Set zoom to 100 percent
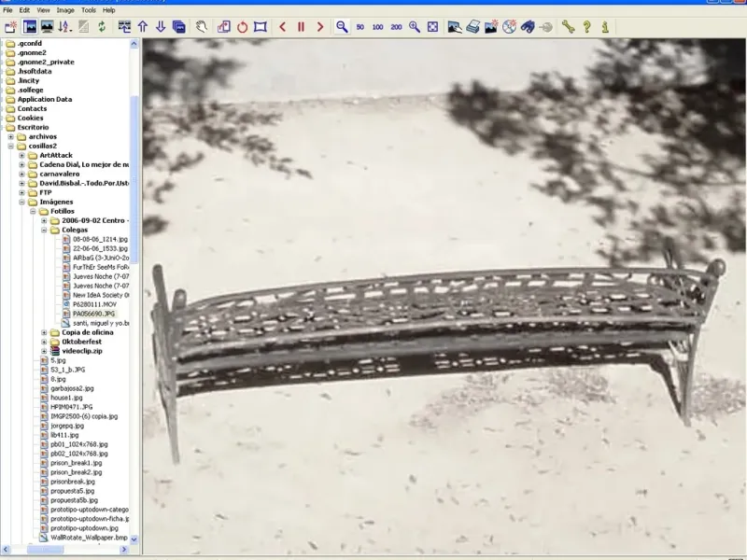Screen dimensions: 747x560 coord(378,27)
